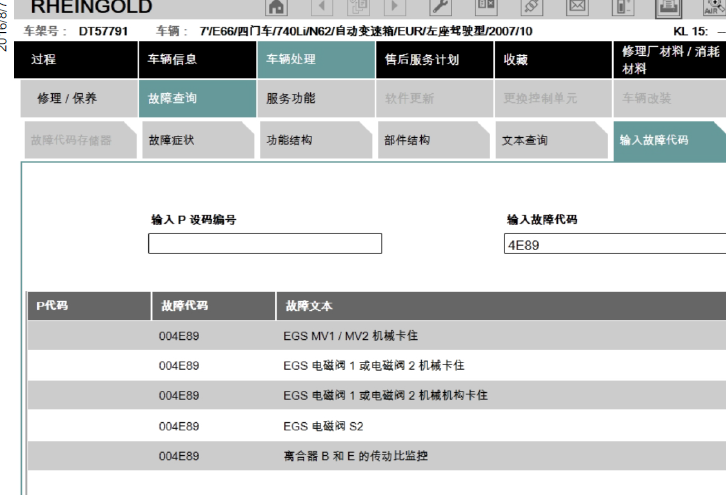Open the 售后服务计划 tab
The width and height of the screenshot is (726, 495).
click(x=435, y=59)
